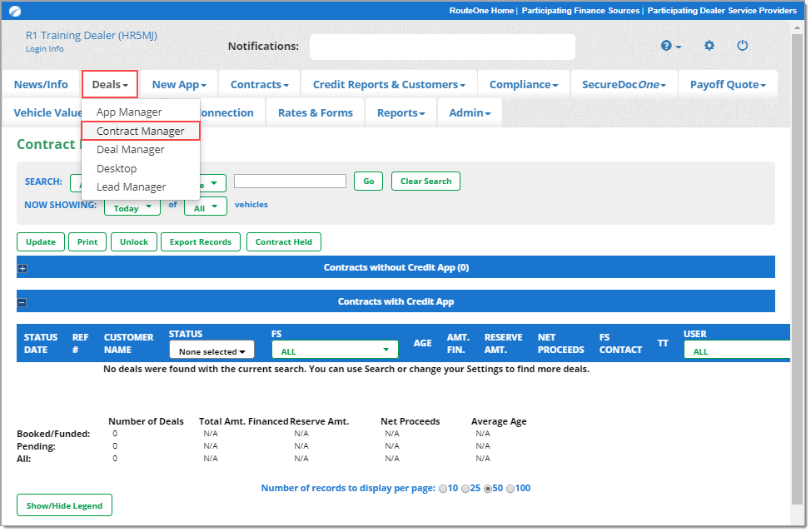Open the help question mark menu
This screenshot has width=811, height=532.
(671, 46)
